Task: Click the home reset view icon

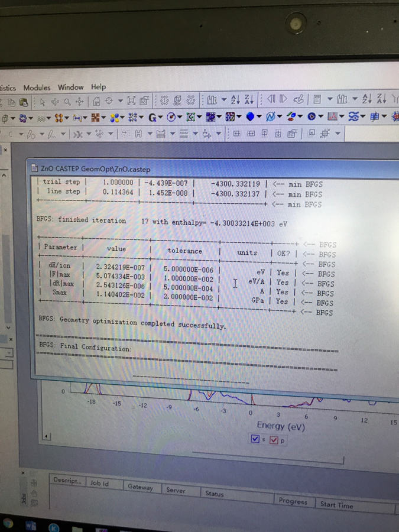Action: pos(96,101)
